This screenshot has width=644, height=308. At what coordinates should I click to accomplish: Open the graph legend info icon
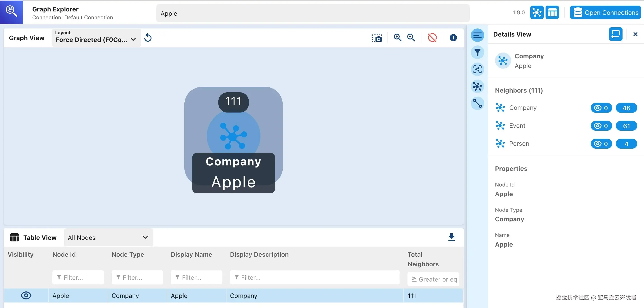click(453, 38)
